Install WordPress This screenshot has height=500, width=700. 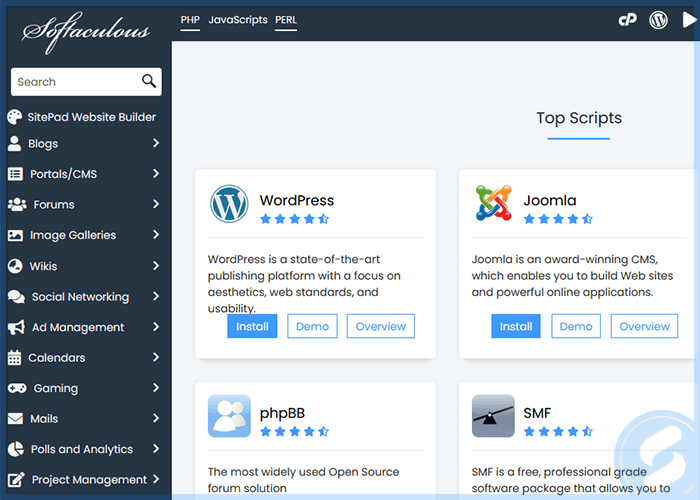click(252, 326)
